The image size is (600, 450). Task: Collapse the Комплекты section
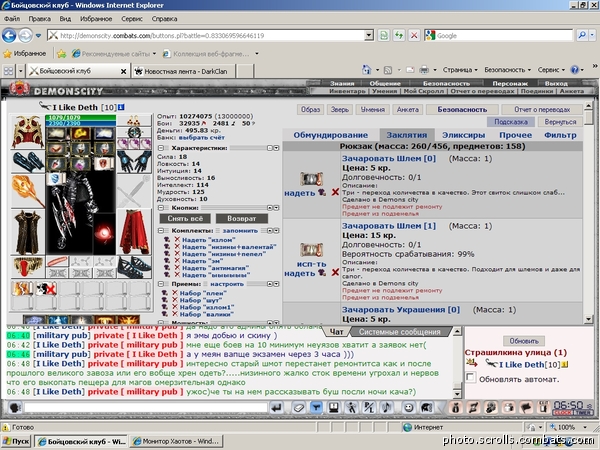[x=161, y=231]
